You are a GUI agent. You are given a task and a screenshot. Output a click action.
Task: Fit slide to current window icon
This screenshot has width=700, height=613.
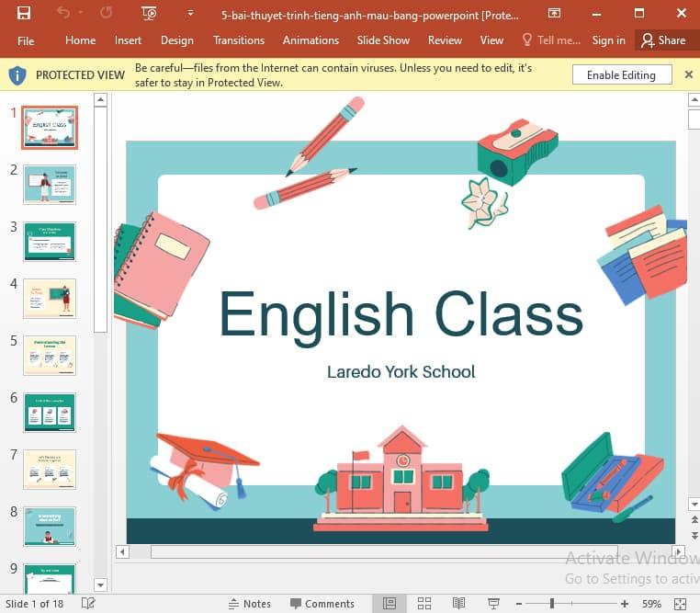click(681, 604)
